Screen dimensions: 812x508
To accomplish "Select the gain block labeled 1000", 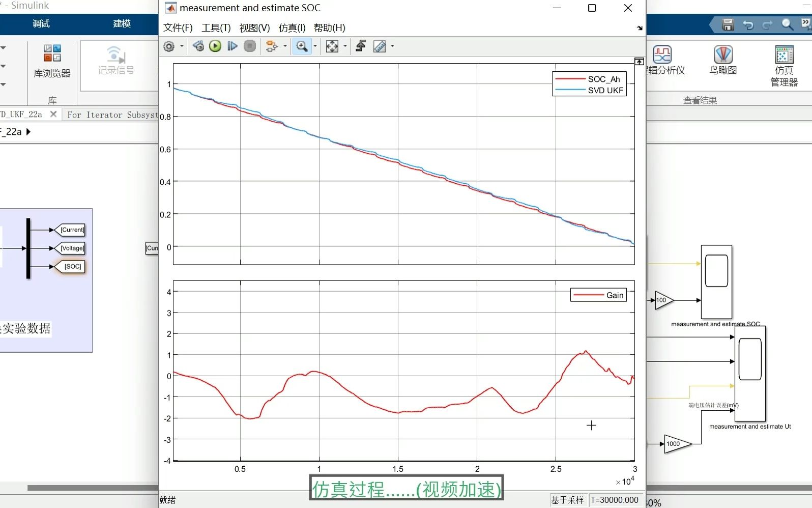I will [x=678, y=444].
